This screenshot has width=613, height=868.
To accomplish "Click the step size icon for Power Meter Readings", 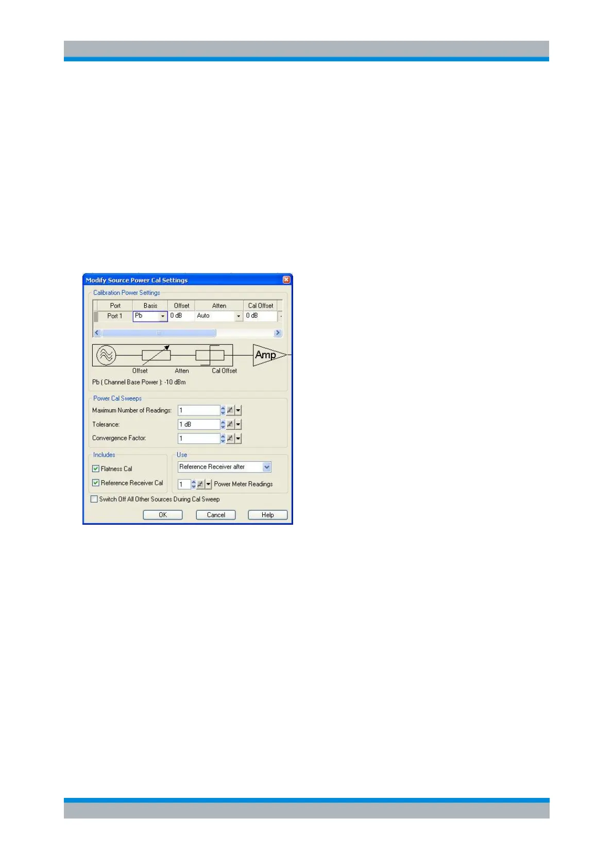I will coord(200,484).
